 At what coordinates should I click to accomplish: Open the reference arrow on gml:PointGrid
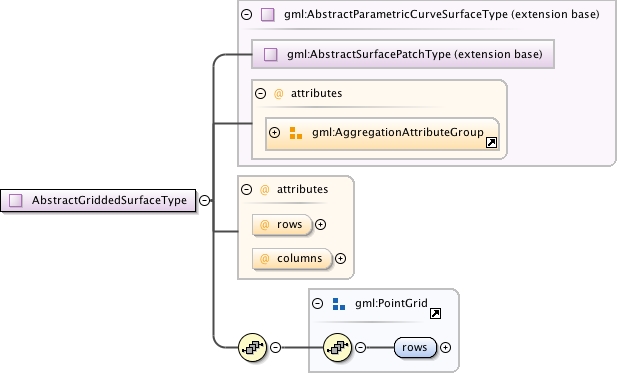coord(435,313)
